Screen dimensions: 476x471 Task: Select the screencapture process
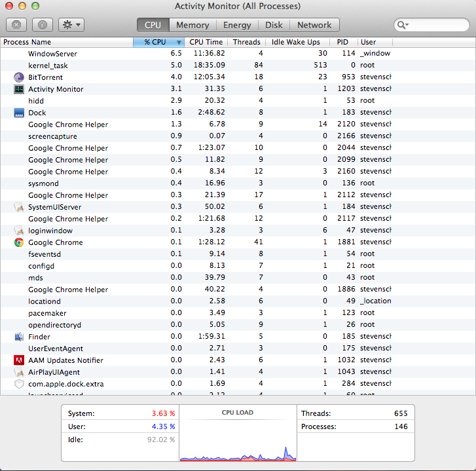[238, 136]
